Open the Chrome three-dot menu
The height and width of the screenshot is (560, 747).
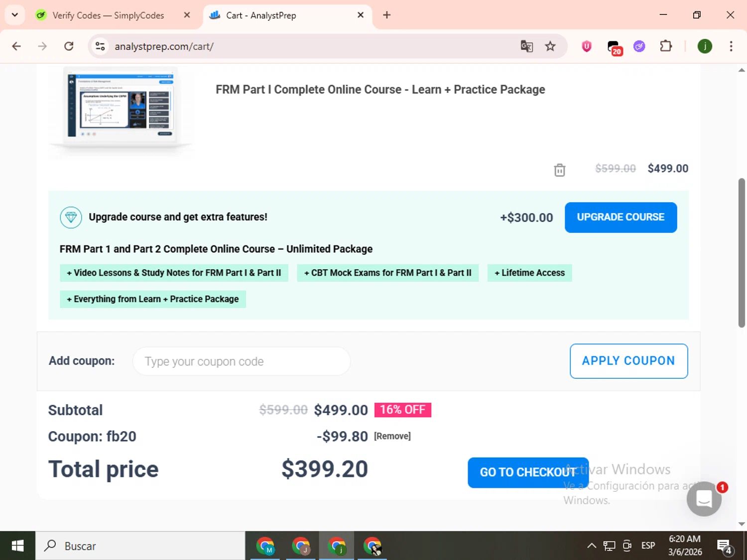tap(731, 46)
